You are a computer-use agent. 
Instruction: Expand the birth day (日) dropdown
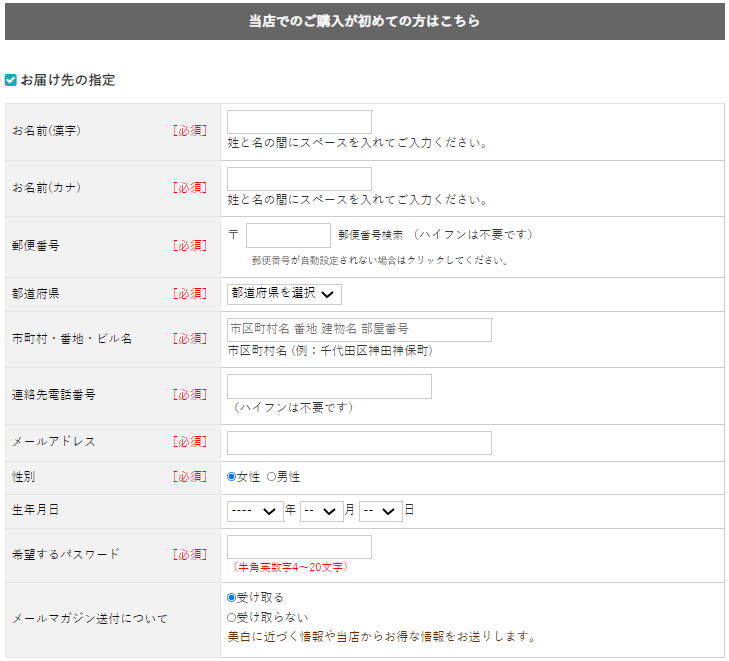coord(380,511)
